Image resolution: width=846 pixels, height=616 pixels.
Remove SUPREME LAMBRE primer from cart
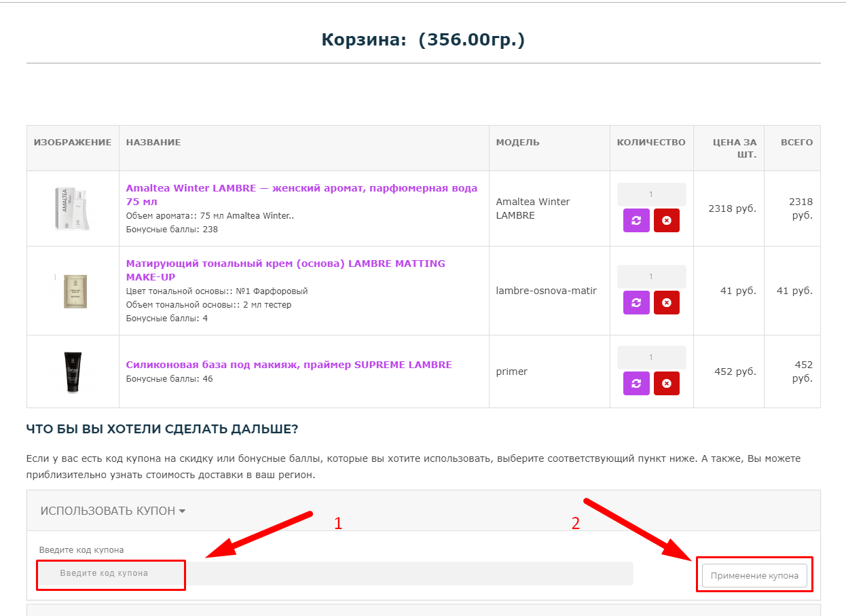click(666, 383)
